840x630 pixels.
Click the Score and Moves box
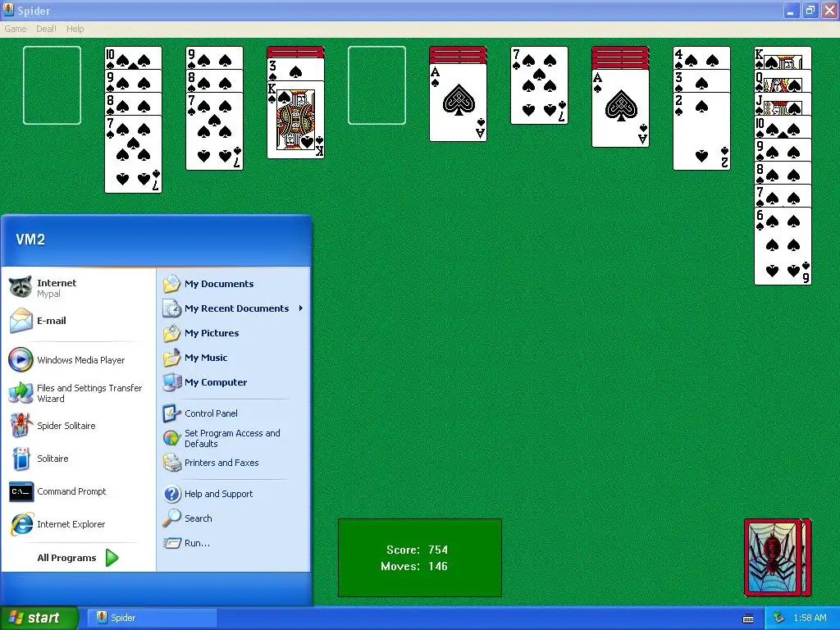[419, 558]
